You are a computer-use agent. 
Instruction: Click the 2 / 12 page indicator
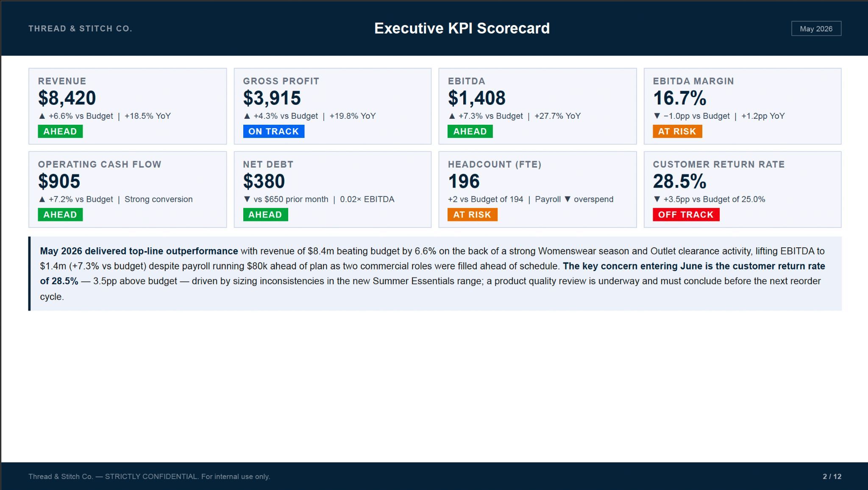[832, 476]
